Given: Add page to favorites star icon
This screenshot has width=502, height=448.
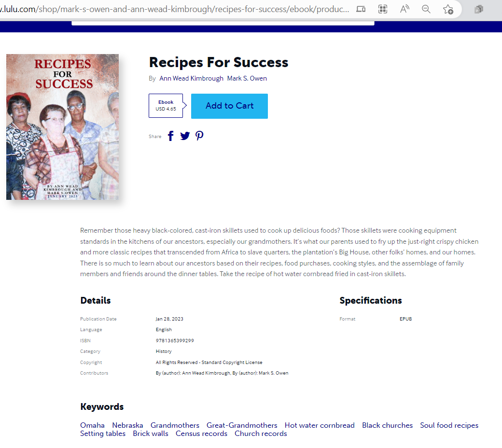Looking at the screenshot, I should pyautogui.click(x=448, y=9).
